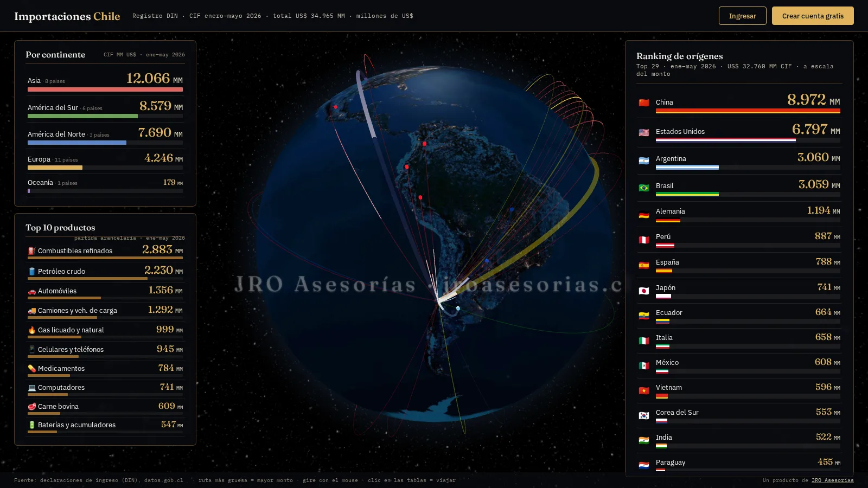Select the Oceanía continent row
The height and width of the screenshot is (488, 868).
tap(105, 184)
